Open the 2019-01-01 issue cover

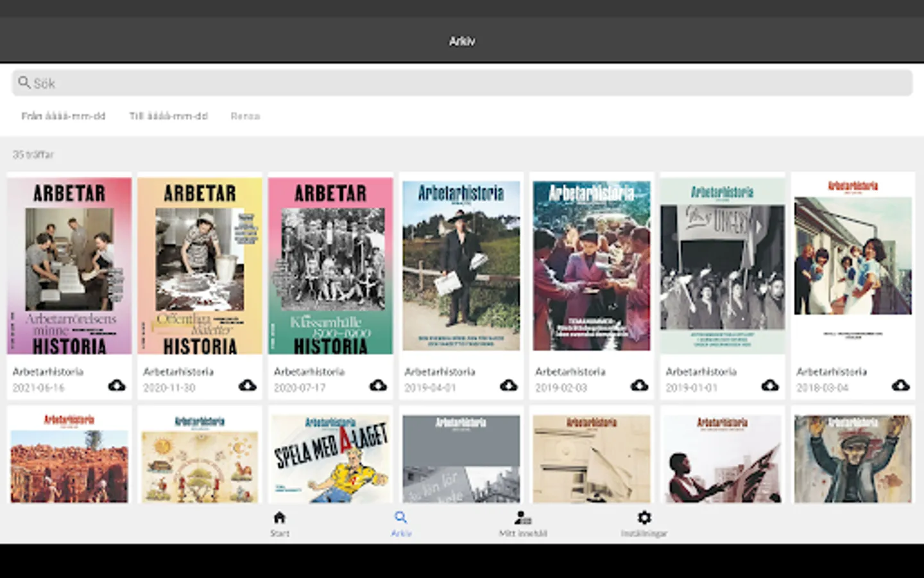[723, 266]
